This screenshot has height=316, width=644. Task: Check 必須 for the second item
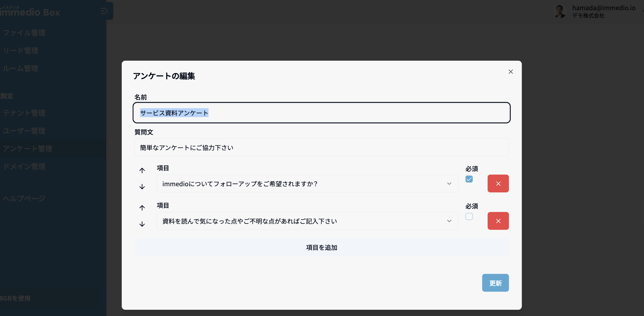click(469, 216)
